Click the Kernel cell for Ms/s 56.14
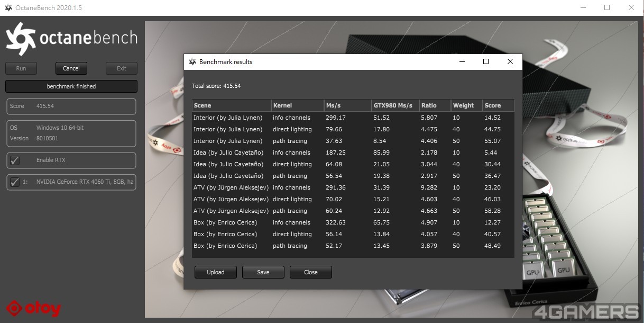 click(x=292, y=234)
